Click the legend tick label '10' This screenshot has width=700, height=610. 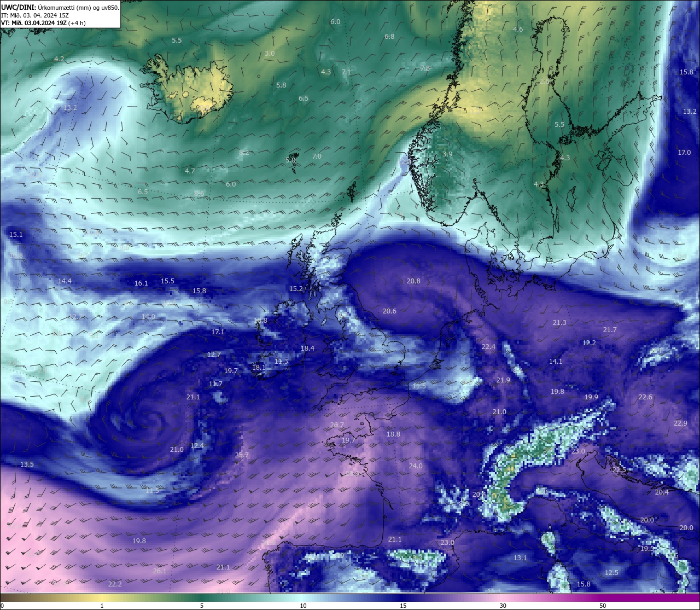[x=302, y=606]
